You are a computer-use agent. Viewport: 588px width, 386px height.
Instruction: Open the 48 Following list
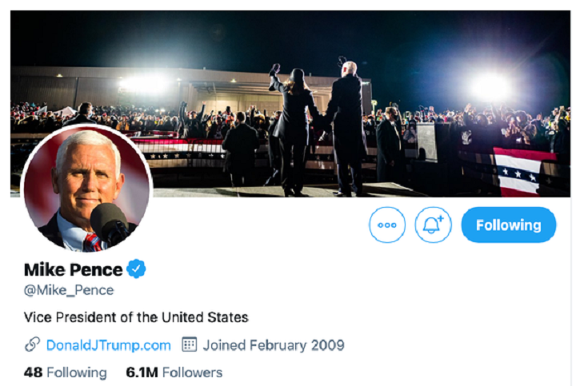pos(65,372)
